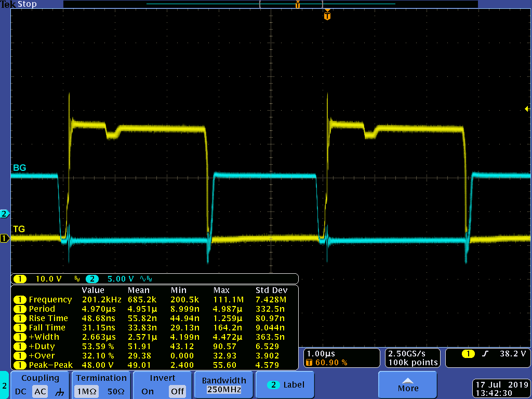This screenshot has width=532, height=399.
Task: Click +Width value 2.663µs
Action: [99, 337]
